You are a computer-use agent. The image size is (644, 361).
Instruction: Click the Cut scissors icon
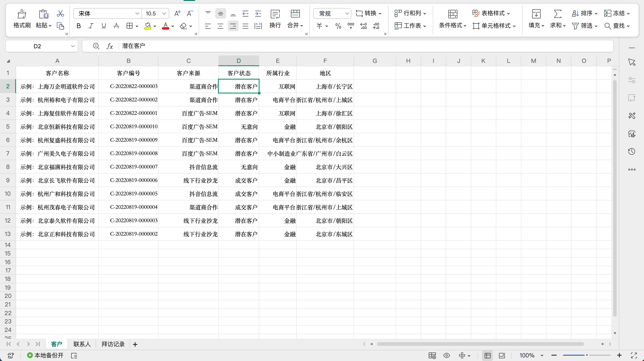[x=60, y=13]
